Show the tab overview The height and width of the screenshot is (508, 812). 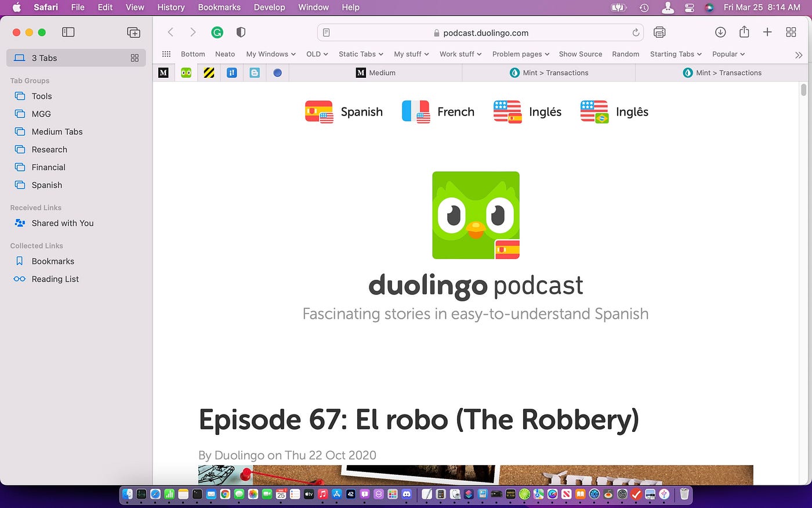[x=791, y=33]
